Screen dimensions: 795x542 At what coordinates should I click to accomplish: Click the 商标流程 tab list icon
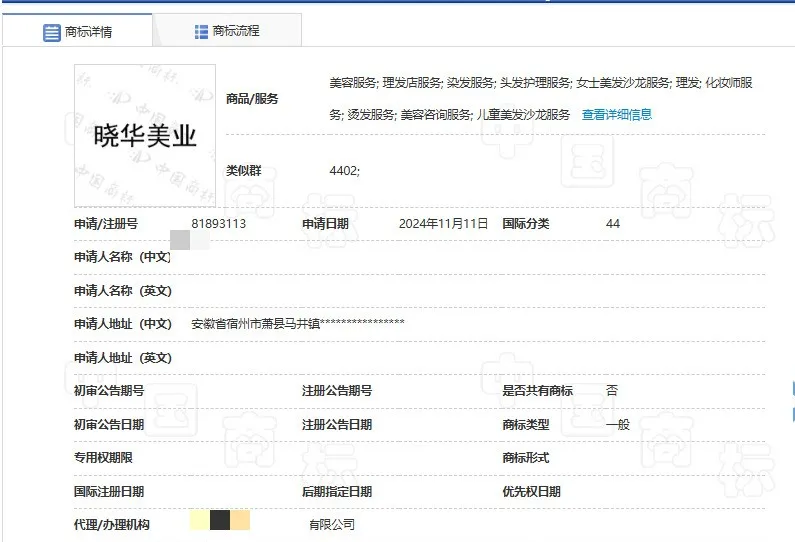(201, 32)
